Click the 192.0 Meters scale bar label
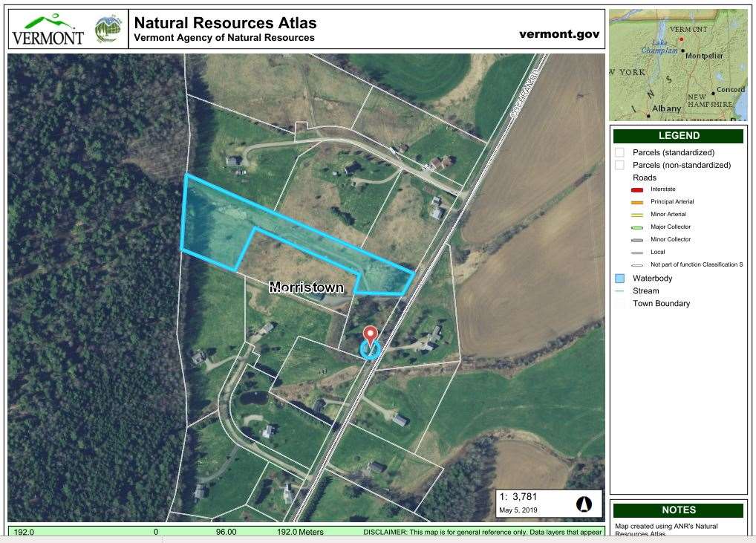This screenshot has width=756, height=543. (300, 532)
